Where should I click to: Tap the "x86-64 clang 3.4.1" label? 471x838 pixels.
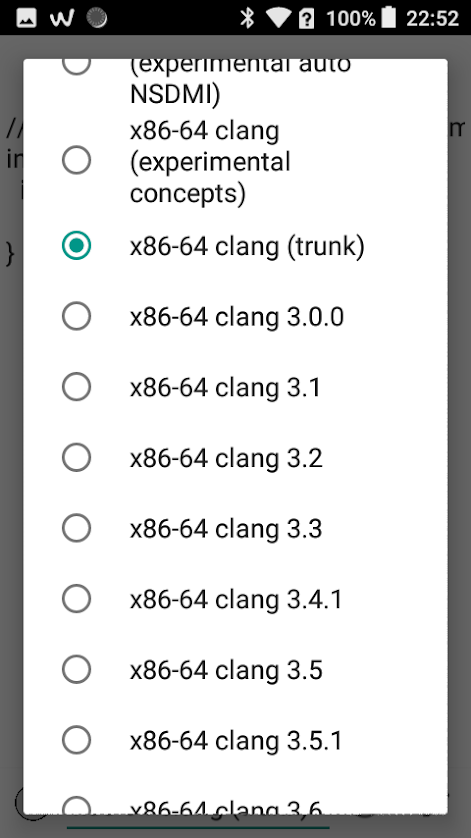pyautogui.click(x=236, y=599)
